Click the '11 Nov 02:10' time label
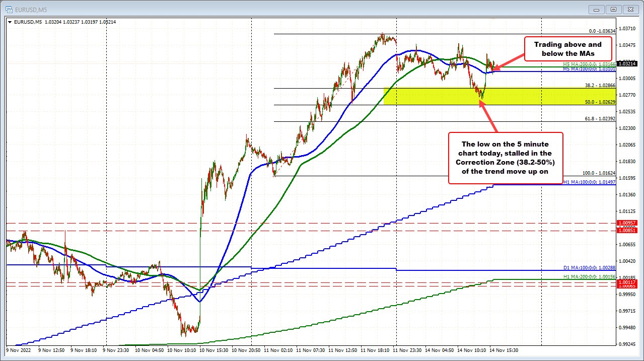 coord(279,350)
